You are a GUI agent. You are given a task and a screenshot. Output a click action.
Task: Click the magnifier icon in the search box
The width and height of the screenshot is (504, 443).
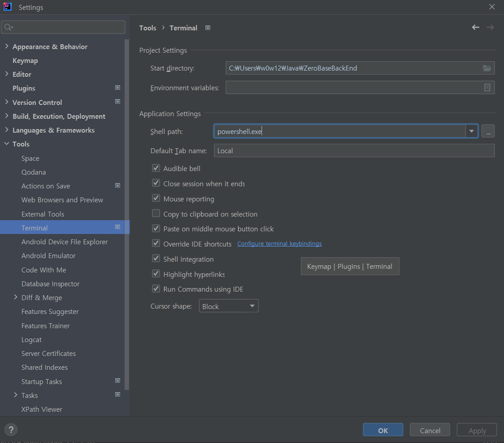8,27
